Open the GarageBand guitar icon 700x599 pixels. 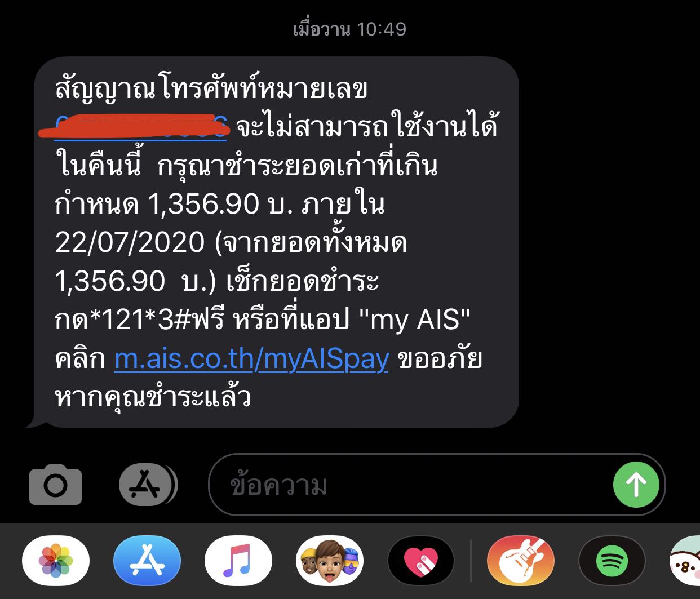coord(521,561)
